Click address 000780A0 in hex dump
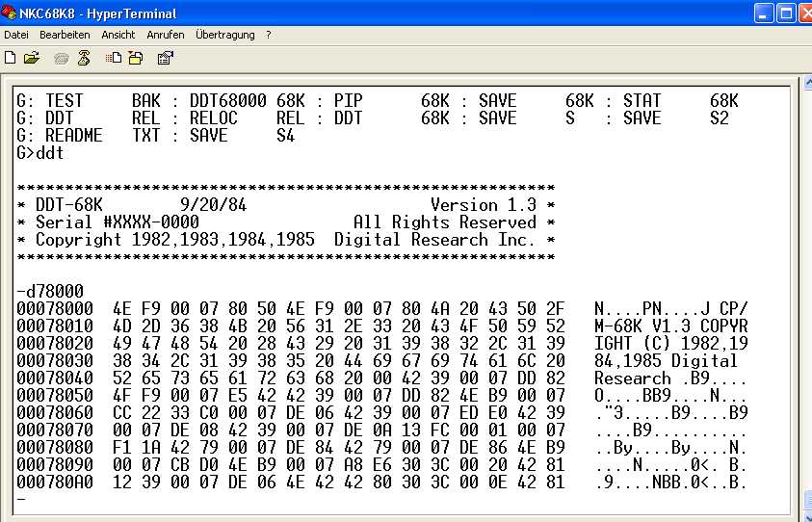 [55, 483]
